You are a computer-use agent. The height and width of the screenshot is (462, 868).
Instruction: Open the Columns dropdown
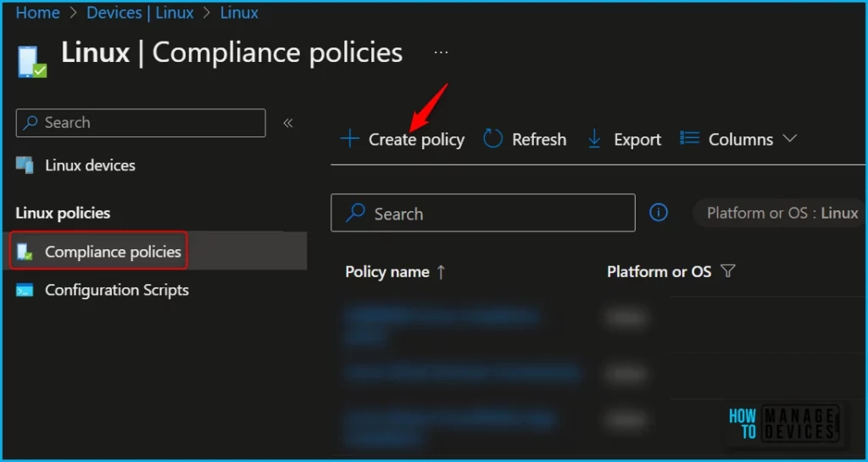738,139
